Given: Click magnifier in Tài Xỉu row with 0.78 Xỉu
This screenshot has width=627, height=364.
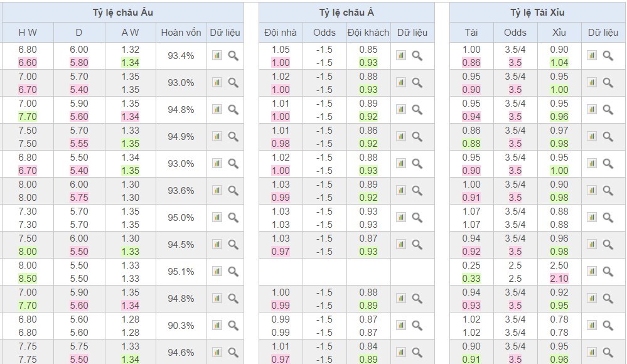Looking at the screenshot, I should coord(608,325).
